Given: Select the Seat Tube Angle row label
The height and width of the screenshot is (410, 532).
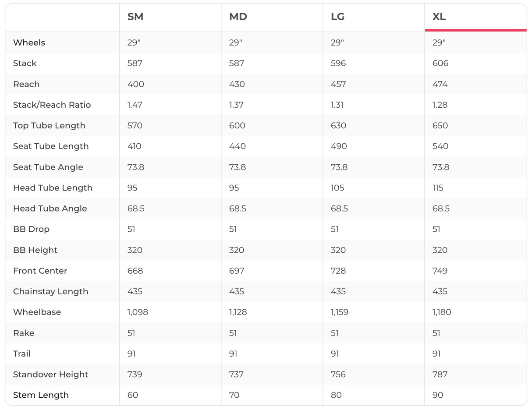Looking at the screenshot, I should 48,167.
